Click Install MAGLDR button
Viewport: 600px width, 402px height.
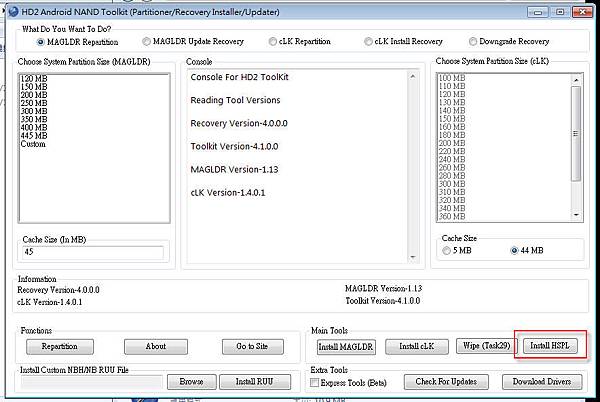coord(346,347)
